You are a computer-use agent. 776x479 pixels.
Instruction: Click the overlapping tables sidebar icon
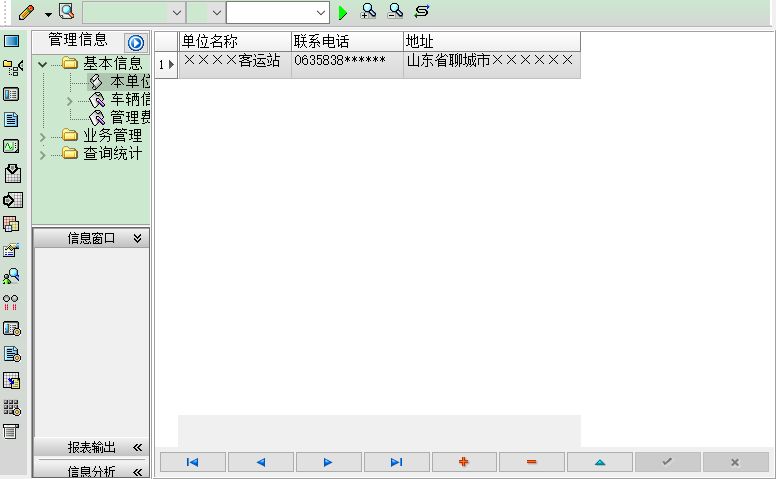click(11, 224)
